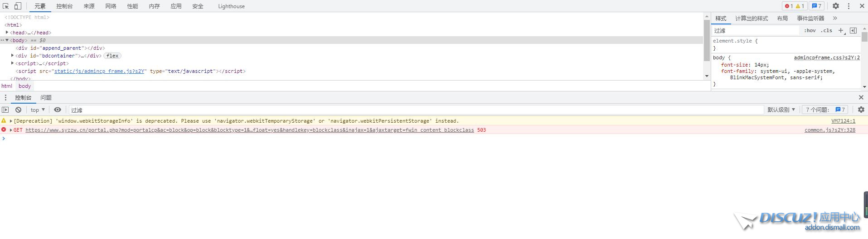
Task: Open the portal.php request URL link
Action: pyautogui.click(x=250, y=130)
